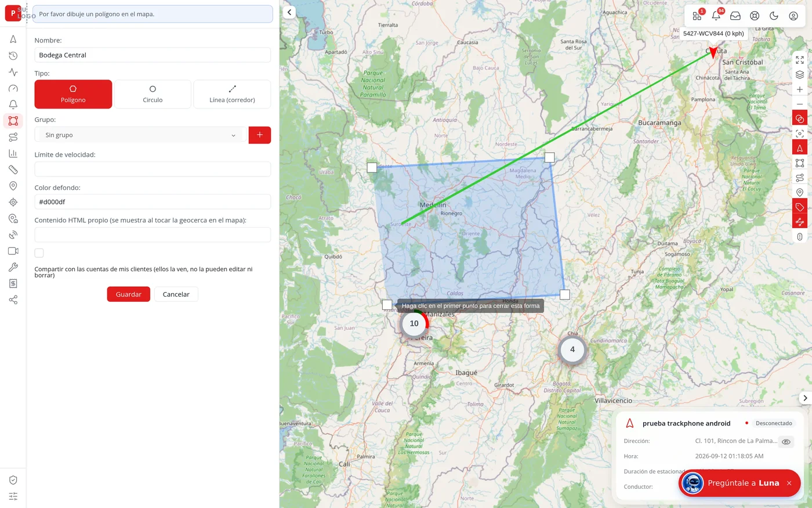Viewport: 812px width, 508px height.
Task: Open the user account profile icon
Action: [x=793, y=16]
